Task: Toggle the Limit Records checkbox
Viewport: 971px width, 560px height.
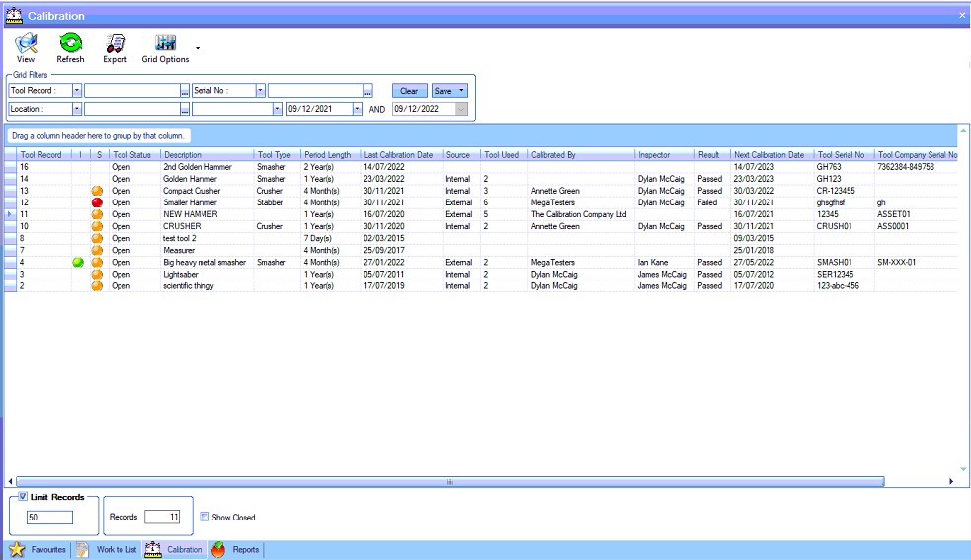Action: pos(23,497)
